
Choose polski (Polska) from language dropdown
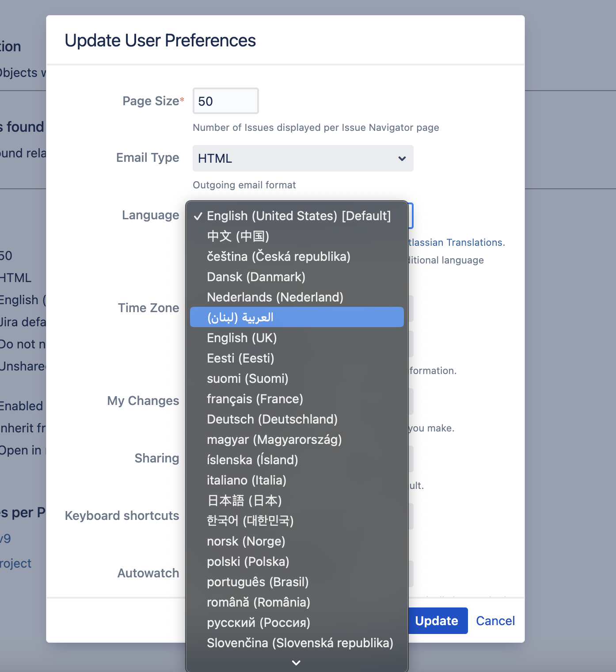pos(296,561)
